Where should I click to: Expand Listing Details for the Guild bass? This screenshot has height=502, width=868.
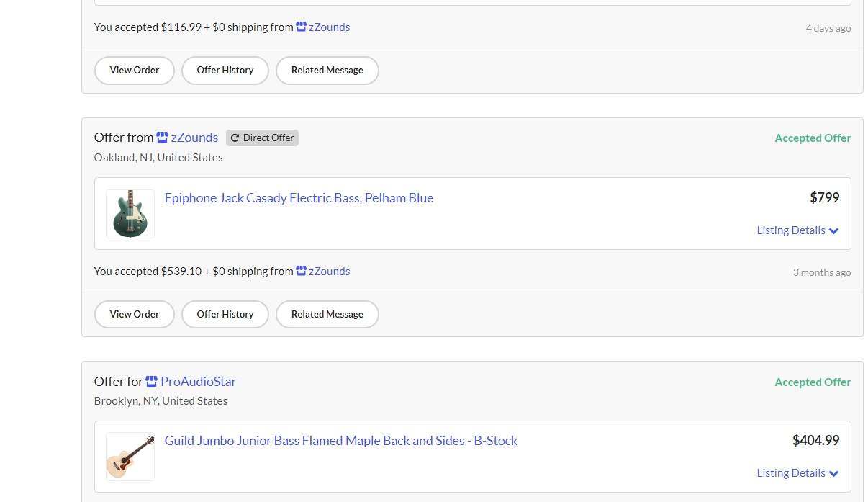[x=797, y=473]
